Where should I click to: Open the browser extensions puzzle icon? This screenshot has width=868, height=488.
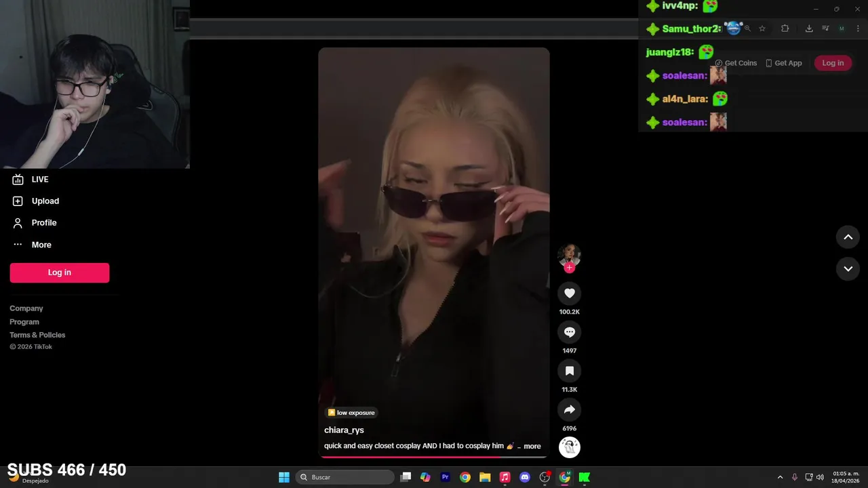click(x=785, y=28)
